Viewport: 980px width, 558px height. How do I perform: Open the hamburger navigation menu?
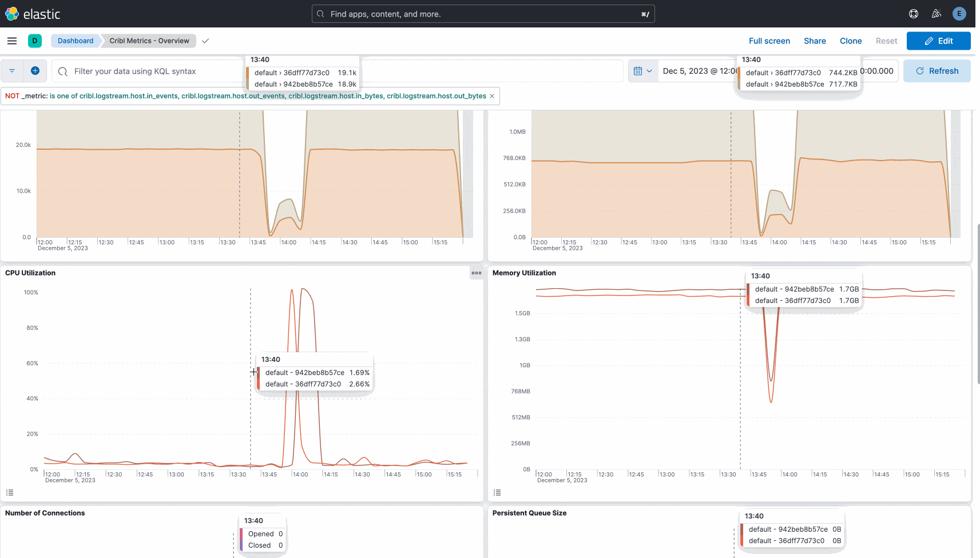click(x=12, y=41)
